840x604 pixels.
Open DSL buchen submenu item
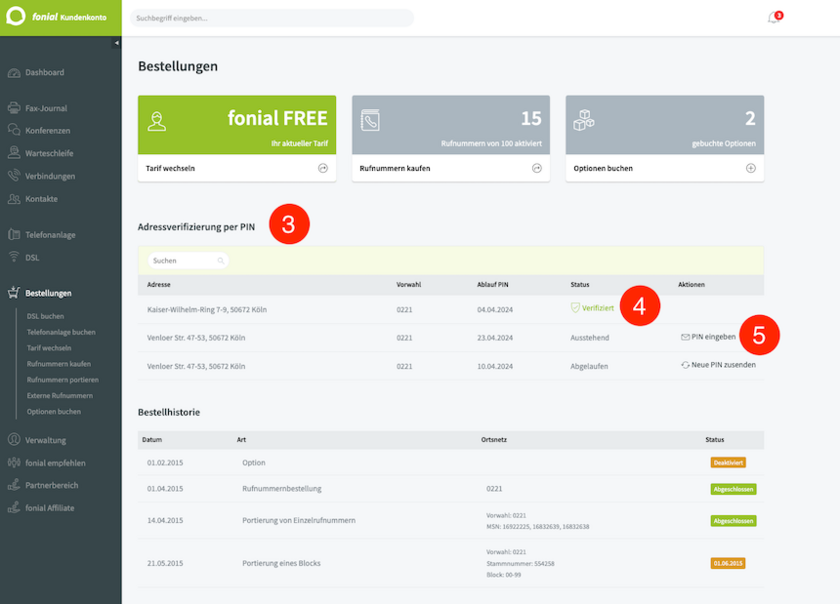pos(46,316)
